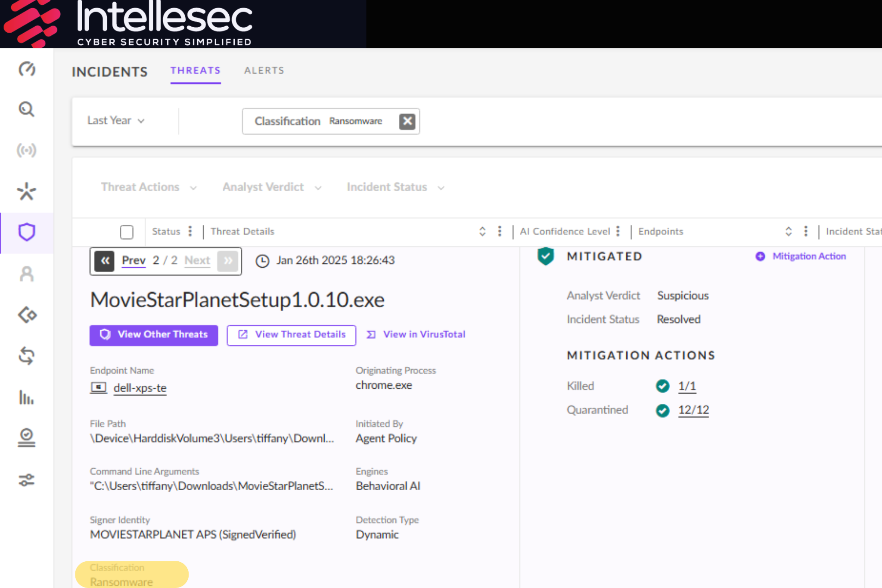Viewport: 882px width, 588px height.
Task: Open the Incident Status dropdown
Action: click(x=395, y=187)
